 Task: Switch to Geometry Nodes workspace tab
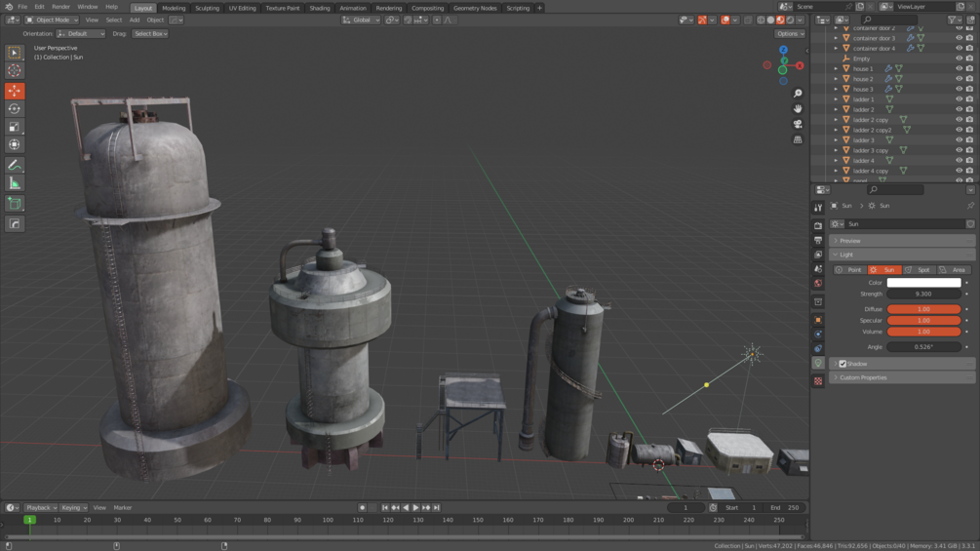click(x=475, y=8)
